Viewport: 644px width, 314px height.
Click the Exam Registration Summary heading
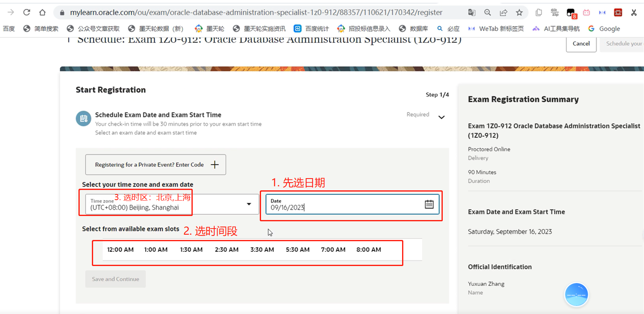pyautogui.click(x=523, y=99)
